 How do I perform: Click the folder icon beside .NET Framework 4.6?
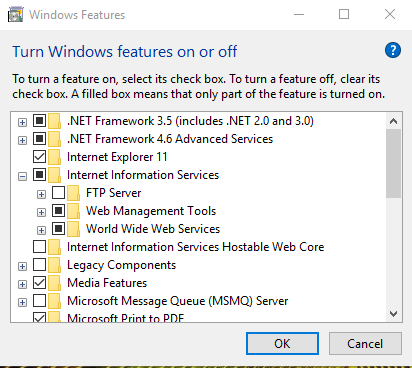55,139
